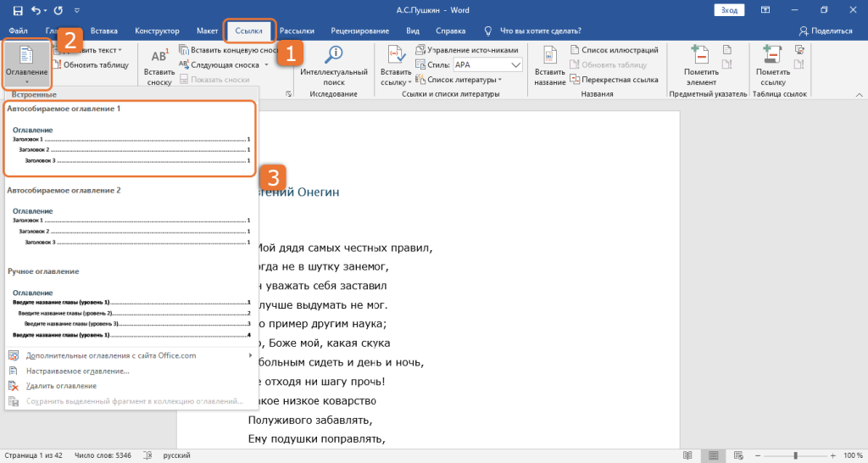Click the zoom slider handle
This screenshot has height=463, width=868.
[795, 455]
